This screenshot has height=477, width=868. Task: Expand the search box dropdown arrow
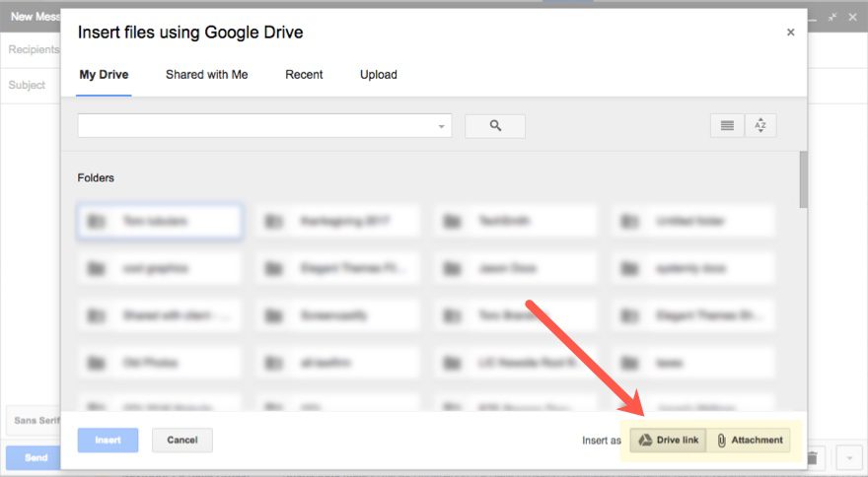pyautogui.click(x=441, y=127)
